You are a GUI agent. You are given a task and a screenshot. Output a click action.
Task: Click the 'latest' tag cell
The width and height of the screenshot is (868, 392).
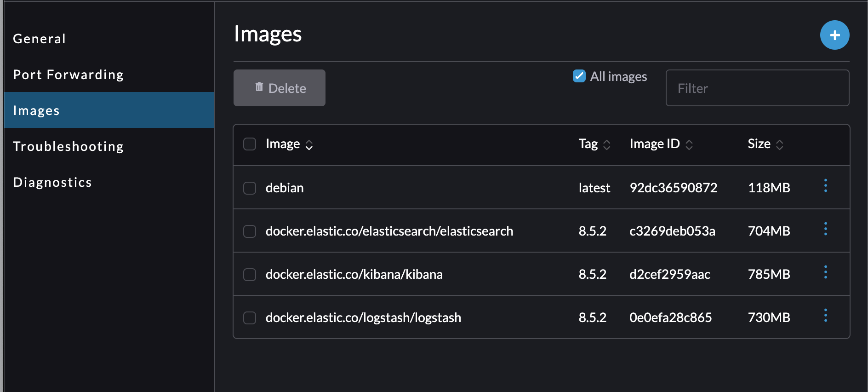pos(594,188)
